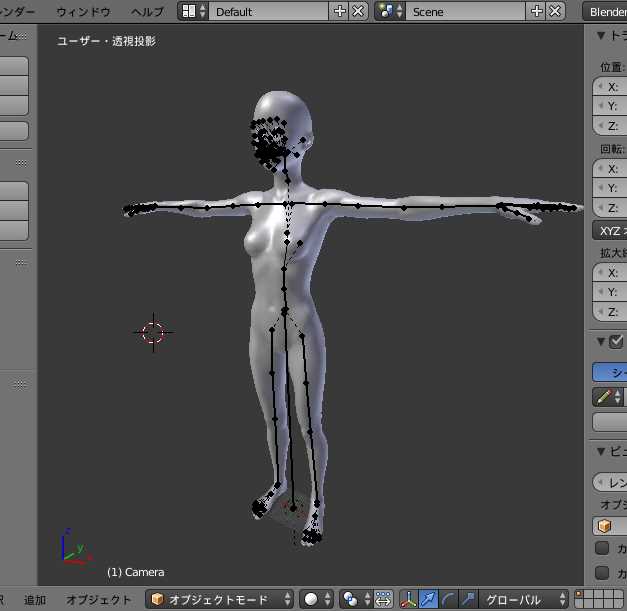
Task: Add a new scene next to Scene field
Action: [x=536, y=11]
